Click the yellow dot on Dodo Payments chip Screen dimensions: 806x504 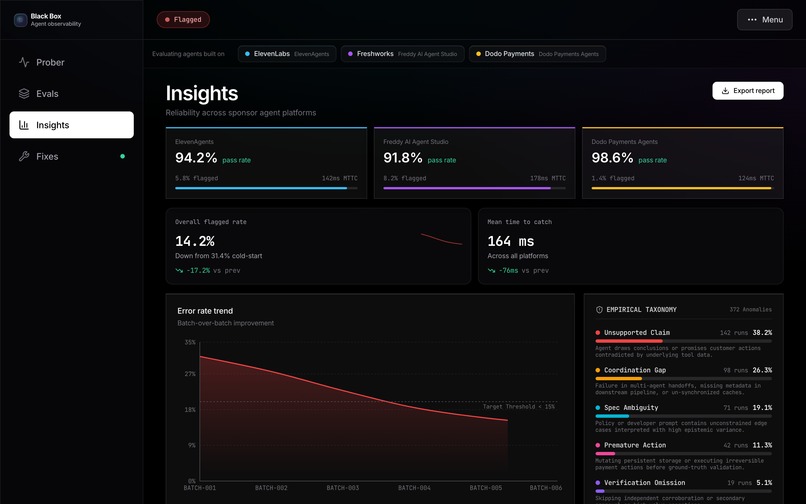click(478, 54)
